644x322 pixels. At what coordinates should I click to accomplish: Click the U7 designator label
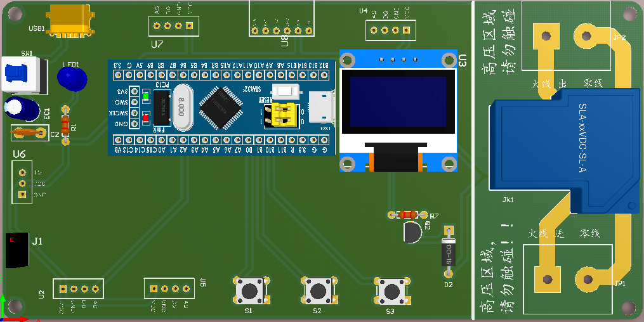coord(157,44)
